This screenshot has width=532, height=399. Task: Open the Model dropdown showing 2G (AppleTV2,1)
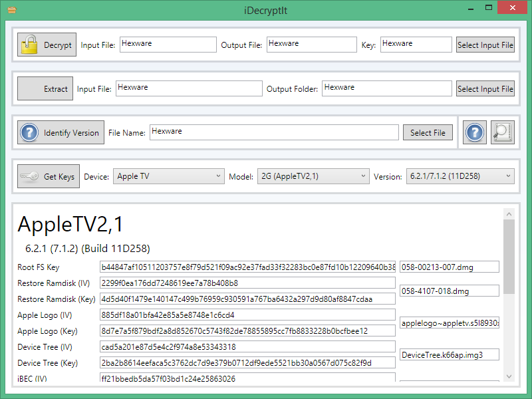point(313,176)
